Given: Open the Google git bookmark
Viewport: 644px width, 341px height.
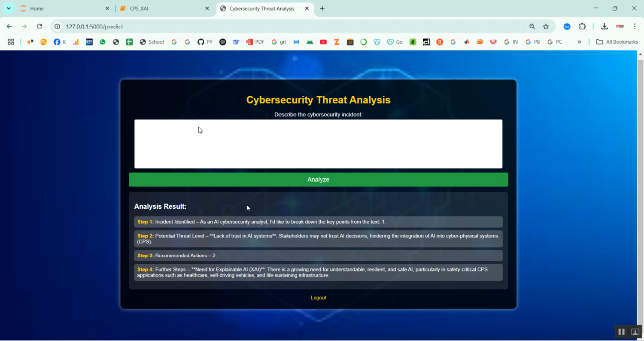Looking at the screenshot, I should click(279, 42).
